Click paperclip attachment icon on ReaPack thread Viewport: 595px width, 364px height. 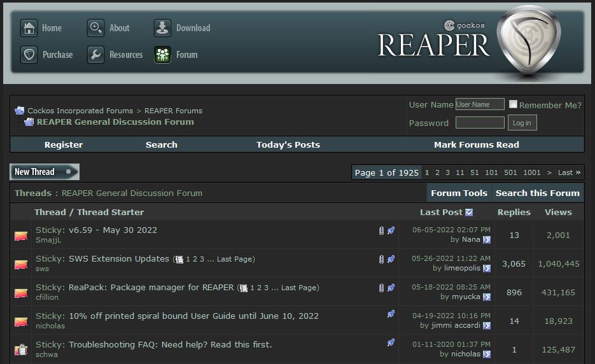pyautogui.click(x=381, y=288)
